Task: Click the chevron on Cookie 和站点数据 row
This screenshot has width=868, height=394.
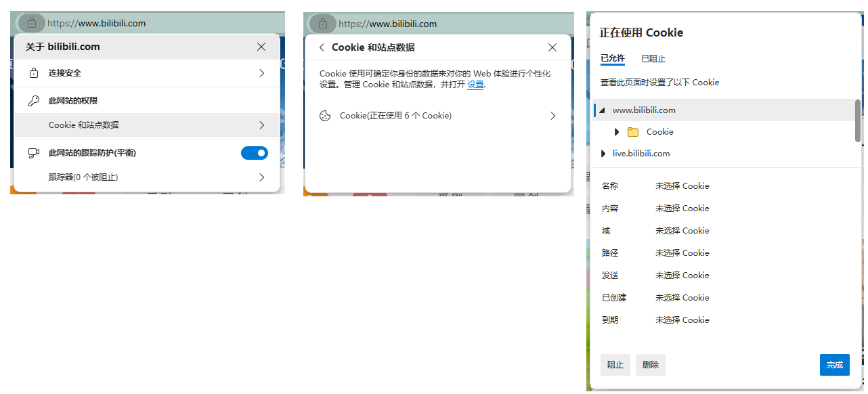Action: coord(261,125)
